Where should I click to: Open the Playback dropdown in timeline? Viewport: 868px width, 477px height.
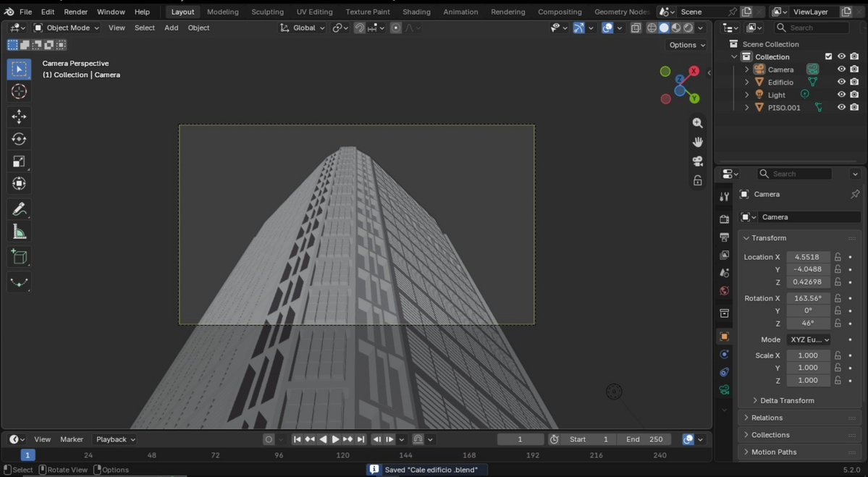click(x=115, y=439)
